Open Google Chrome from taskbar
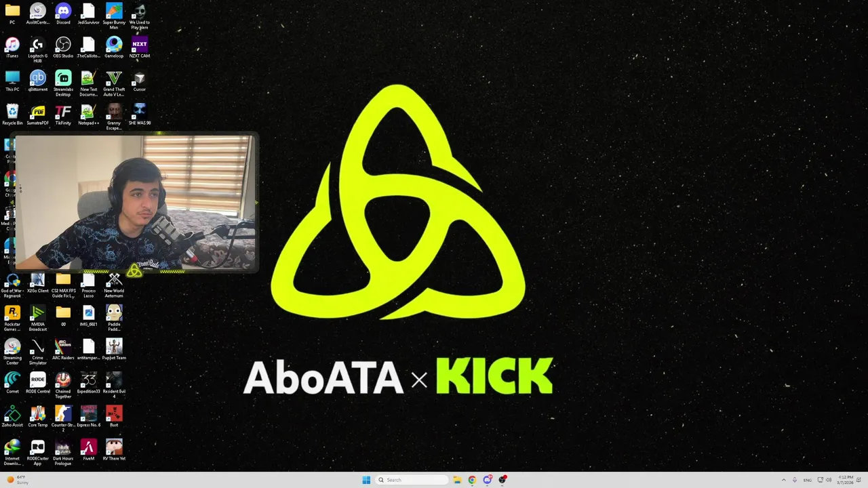The height and width of the screenshot is (488, 868). (x=472, y=480)
